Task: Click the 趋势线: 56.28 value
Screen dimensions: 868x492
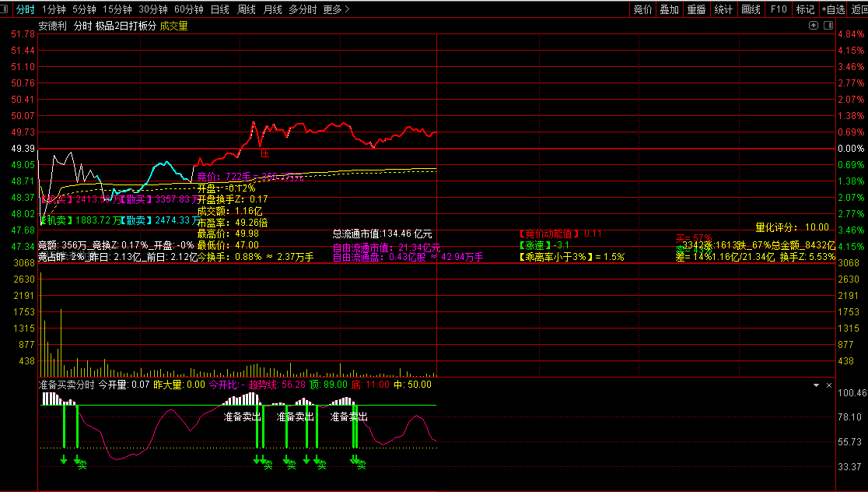Action: tap(277, 385)
